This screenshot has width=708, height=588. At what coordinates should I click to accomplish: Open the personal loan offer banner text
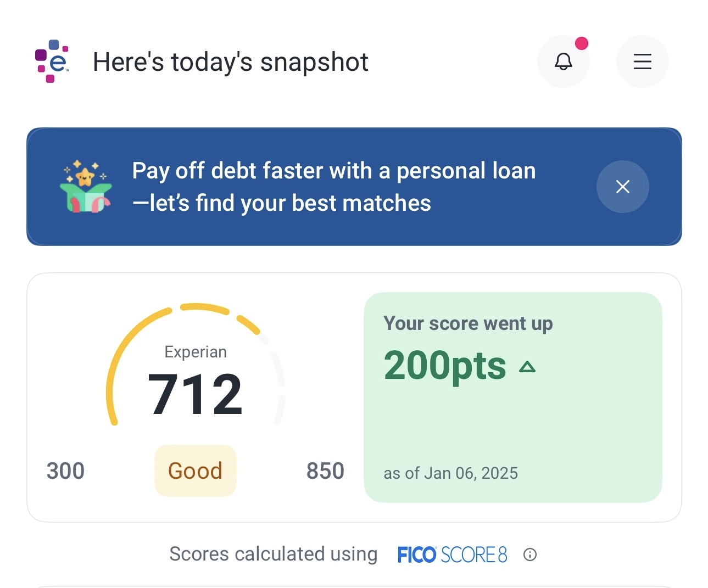pos(334,187)
